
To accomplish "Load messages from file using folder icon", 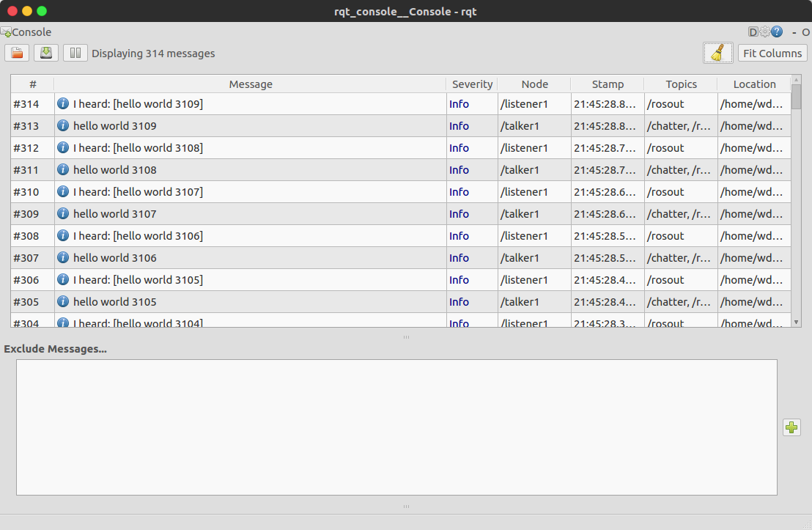I will (17, 53).
